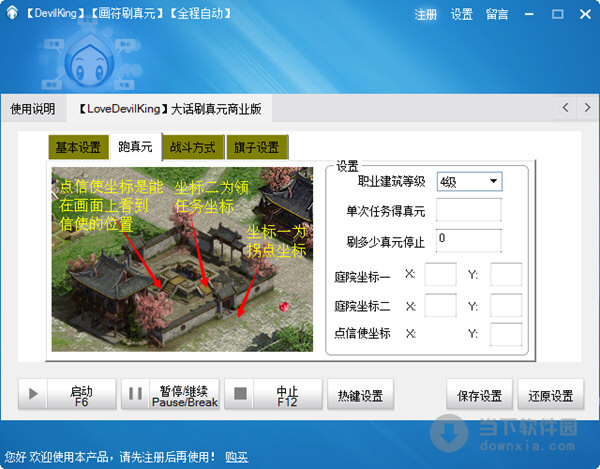
Task: Click 保存设置 button
Action: coord(479,394)
